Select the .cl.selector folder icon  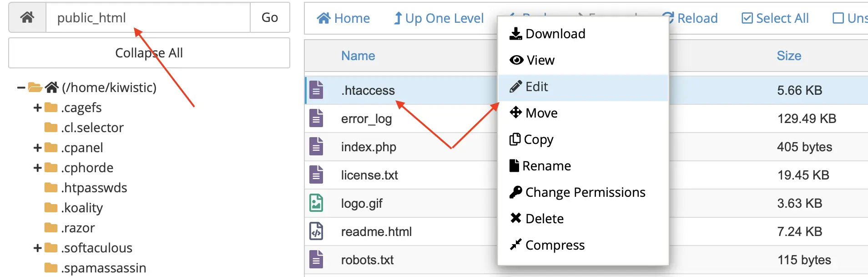[51, 128]
